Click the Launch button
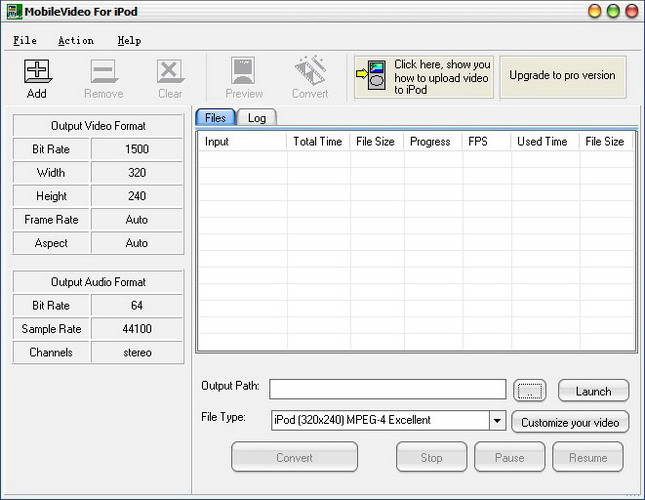The width and height of the screenshot is (645, 500). click(x=593, y=391)
